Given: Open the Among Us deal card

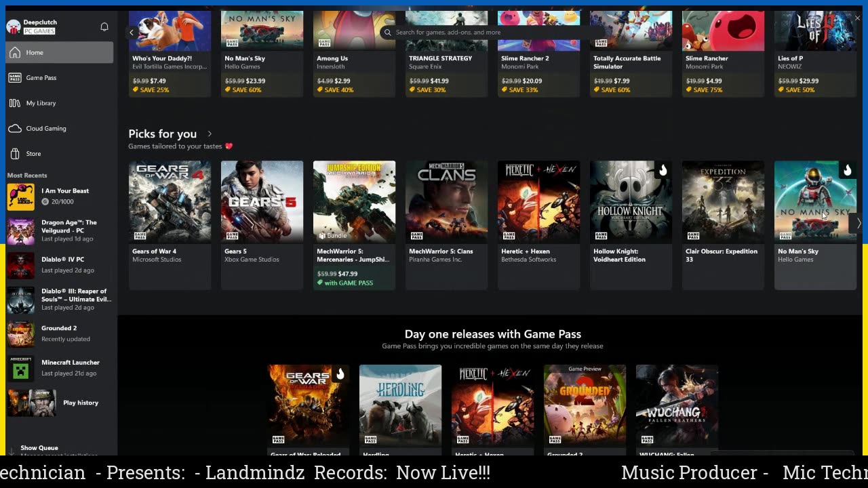Looking at the screenshot, I should coord(354,54).
